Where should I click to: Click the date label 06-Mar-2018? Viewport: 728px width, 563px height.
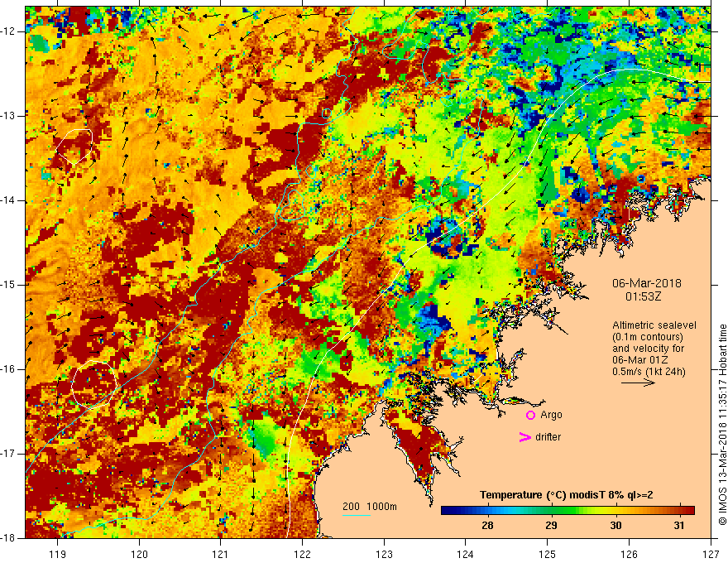tap(647, 283)
